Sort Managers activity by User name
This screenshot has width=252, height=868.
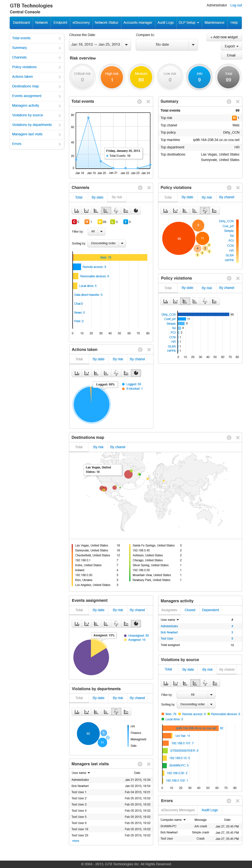tap(170, 620)
